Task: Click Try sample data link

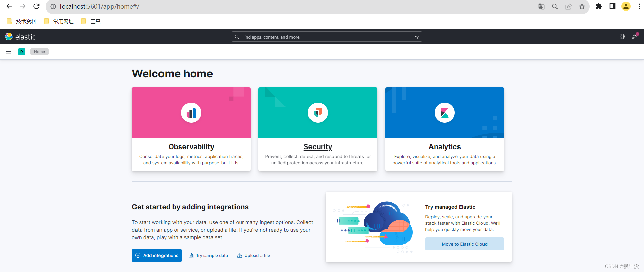Action: point(208,255)
